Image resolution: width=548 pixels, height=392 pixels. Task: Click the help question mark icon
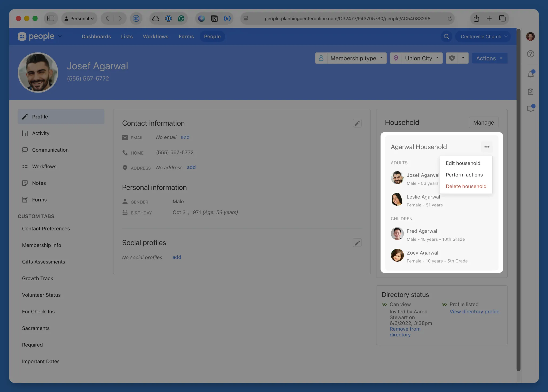coord(531,54)
